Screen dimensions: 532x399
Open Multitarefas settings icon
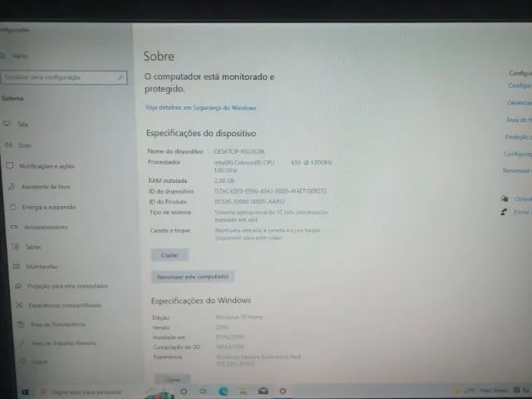(x=17, y=266)
